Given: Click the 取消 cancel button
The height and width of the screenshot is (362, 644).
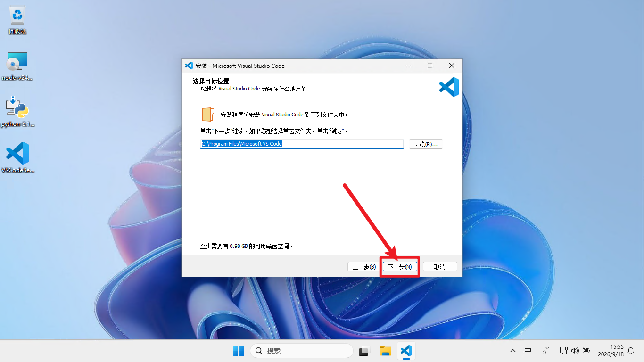Looking at the screenshot, I should pos(440,267).
